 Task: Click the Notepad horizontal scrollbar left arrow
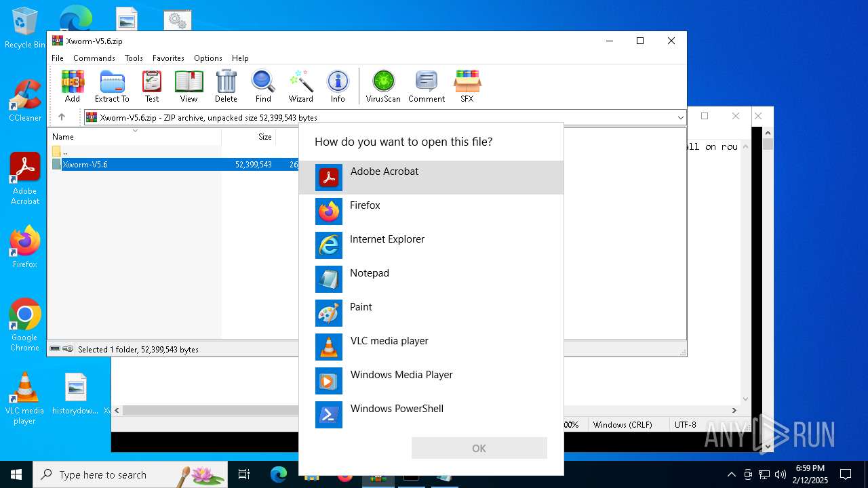click(117, 410)
